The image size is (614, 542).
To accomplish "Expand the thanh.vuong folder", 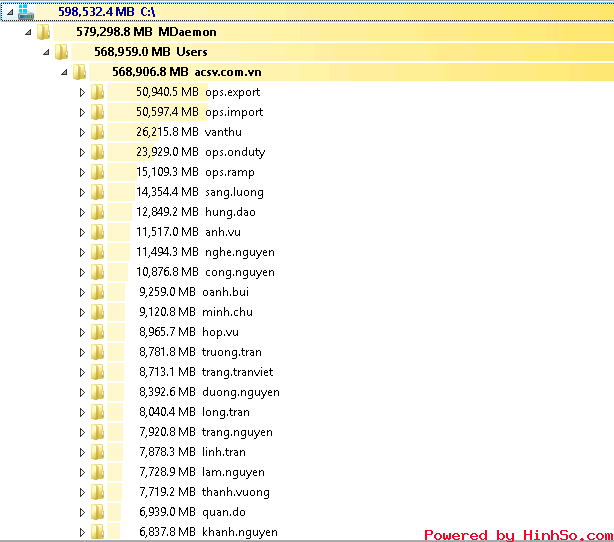I will pyautogui.click(x=82, y=492).
